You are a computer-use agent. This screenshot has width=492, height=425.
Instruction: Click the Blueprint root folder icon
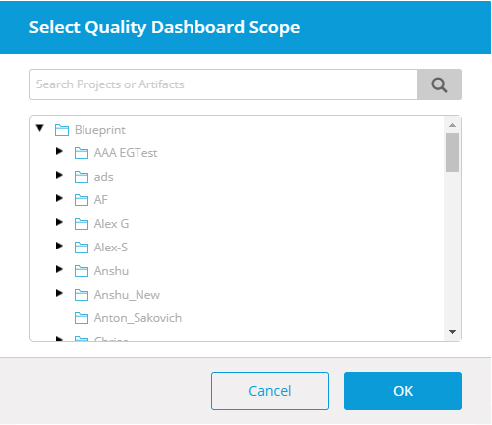click(62, 130)
